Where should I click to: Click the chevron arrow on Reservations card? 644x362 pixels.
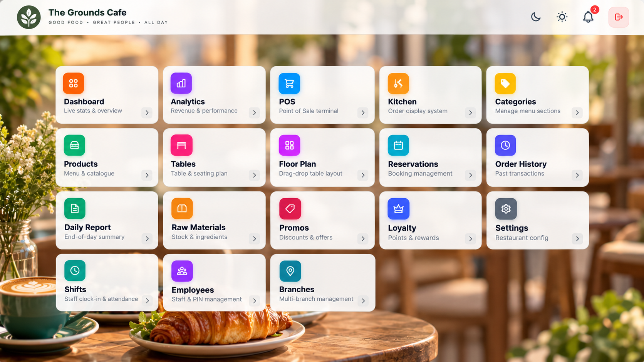click(x=470, y=175)
